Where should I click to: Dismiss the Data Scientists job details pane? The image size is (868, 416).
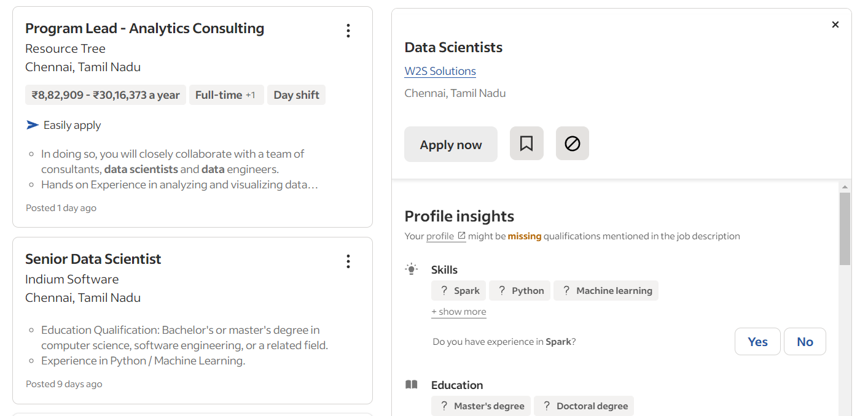point(835,25)
